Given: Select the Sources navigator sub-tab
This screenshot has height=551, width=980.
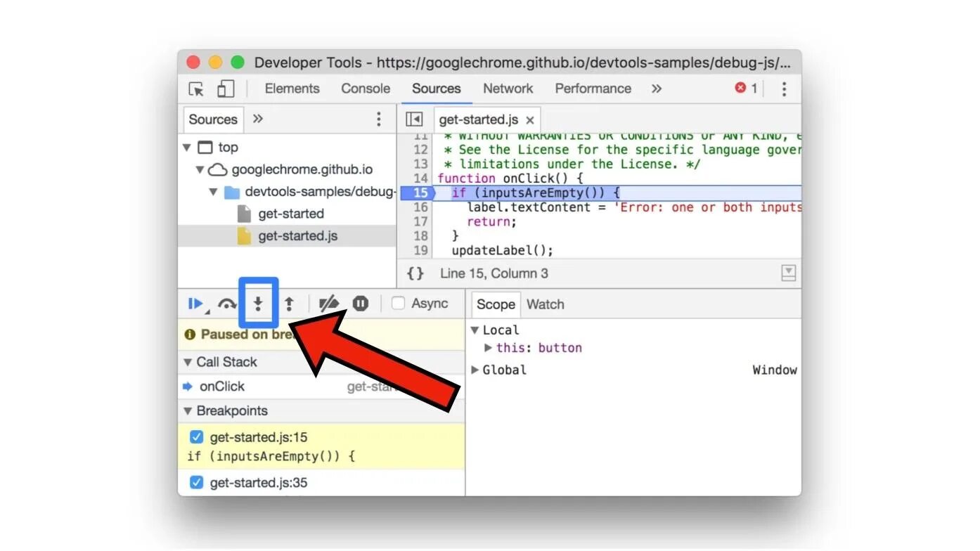Looking at the screenshot, I should pos(213,119).
